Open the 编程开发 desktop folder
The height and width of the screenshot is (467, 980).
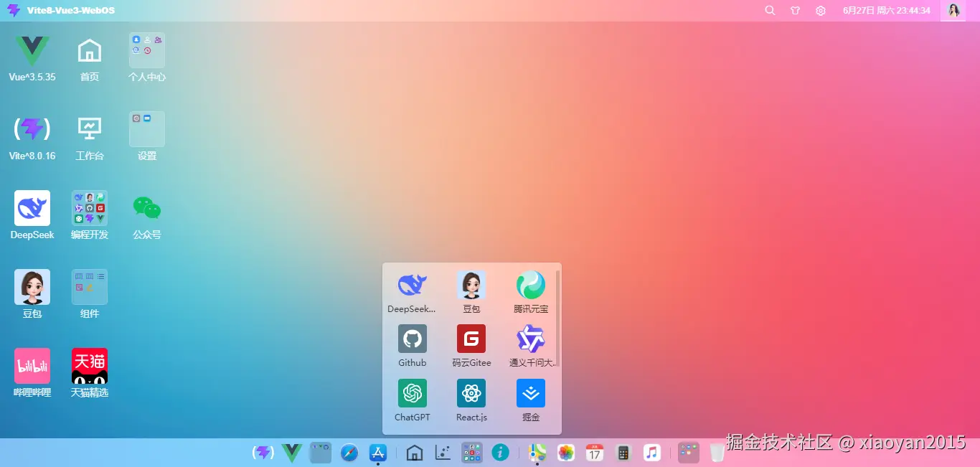[x=90, y=208]
